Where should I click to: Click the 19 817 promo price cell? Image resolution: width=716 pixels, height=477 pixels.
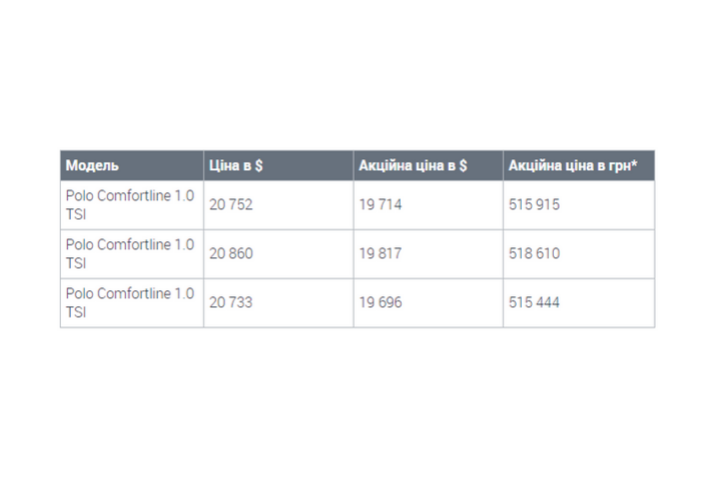coord(428,254)
